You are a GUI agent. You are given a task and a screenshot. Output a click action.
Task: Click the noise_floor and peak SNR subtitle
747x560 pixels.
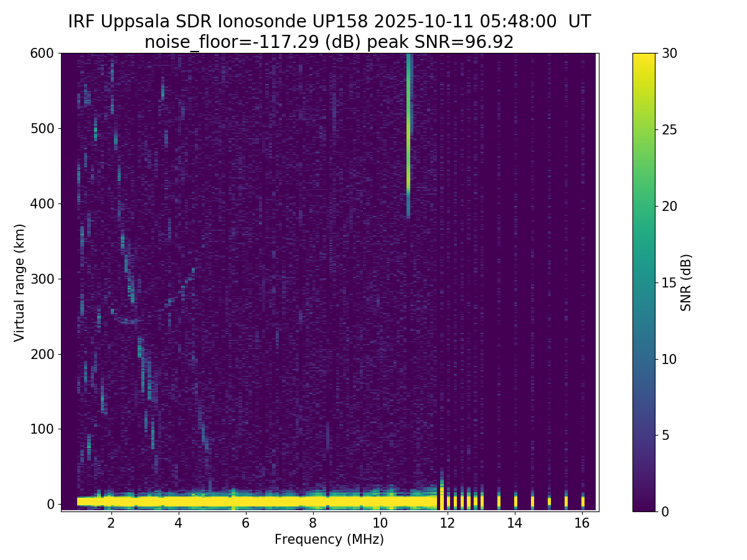click(x=329, y=42)
